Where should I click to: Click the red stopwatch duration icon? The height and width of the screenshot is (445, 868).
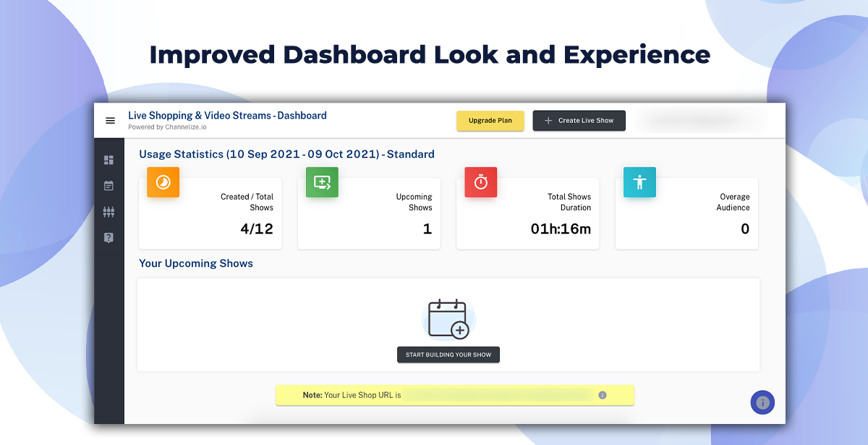point(480,182)
